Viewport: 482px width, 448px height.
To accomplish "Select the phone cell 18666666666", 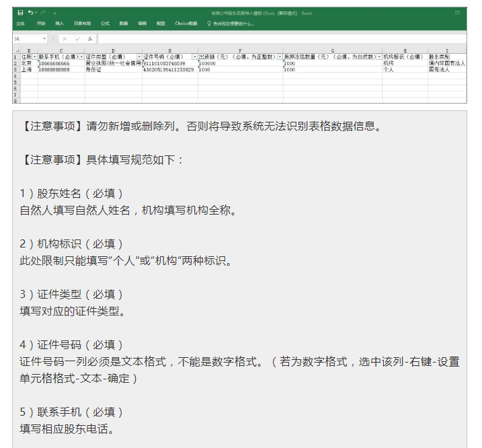I will 61,63.
